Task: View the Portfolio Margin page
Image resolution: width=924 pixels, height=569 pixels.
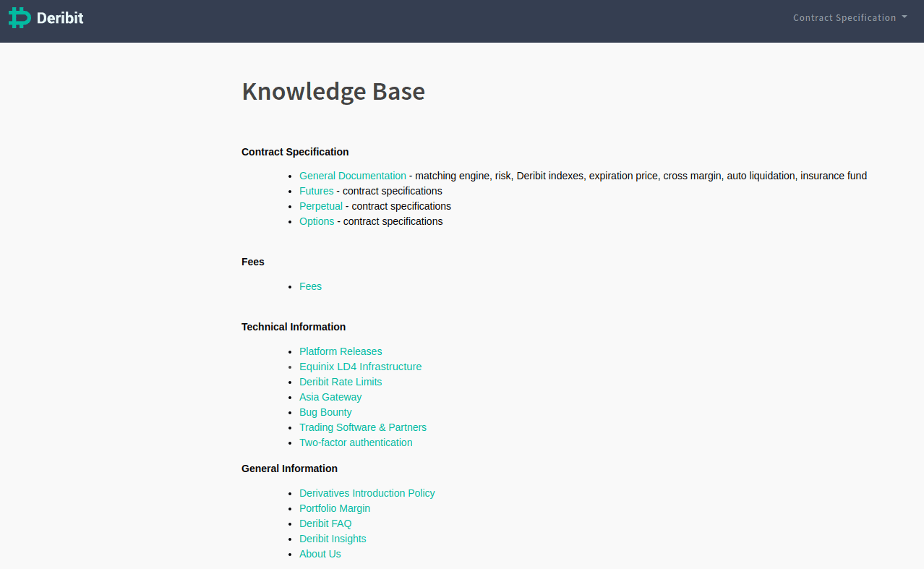Action: [335, 508]
